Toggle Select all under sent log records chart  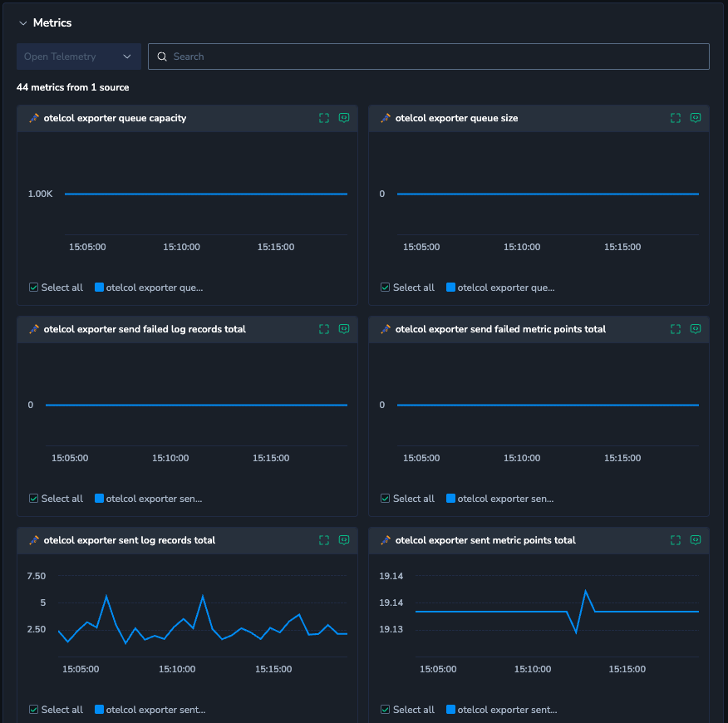[x=34, y=710]
